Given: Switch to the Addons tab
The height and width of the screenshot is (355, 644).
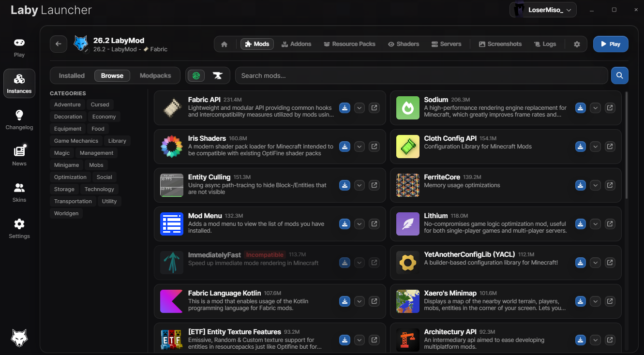Looking at the screenshot, I should pyautogui.click(x=296, y=44).
